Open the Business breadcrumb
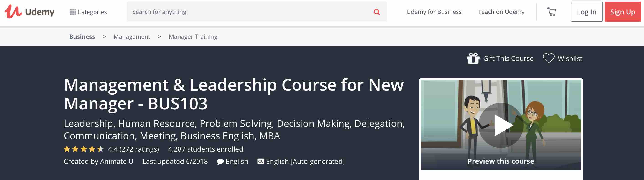 coord(82,36)
